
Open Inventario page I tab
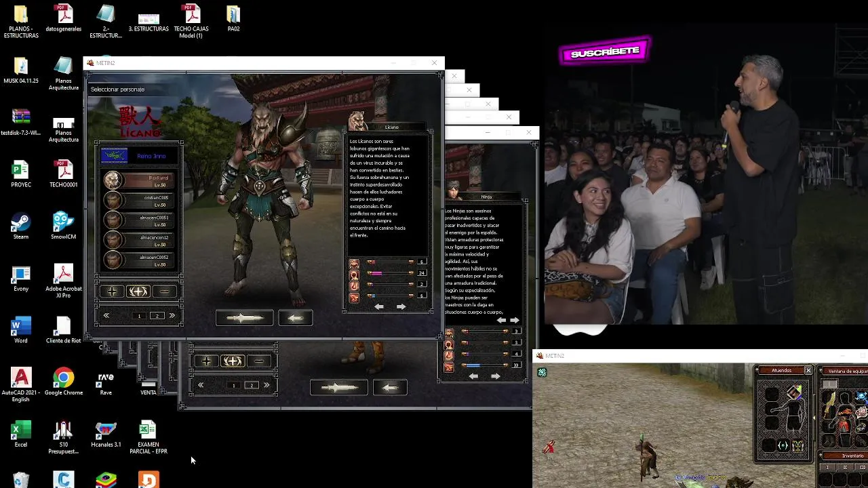(827, 468)
